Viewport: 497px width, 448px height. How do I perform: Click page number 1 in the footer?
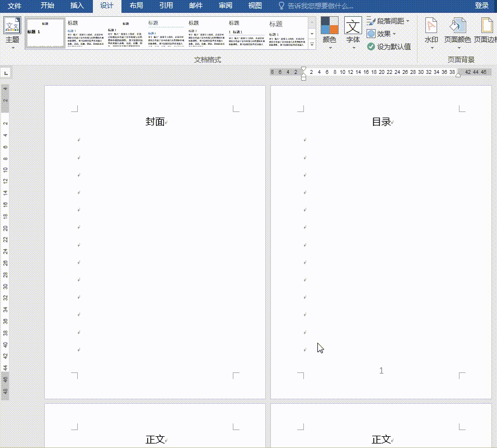tap(381, 370)
